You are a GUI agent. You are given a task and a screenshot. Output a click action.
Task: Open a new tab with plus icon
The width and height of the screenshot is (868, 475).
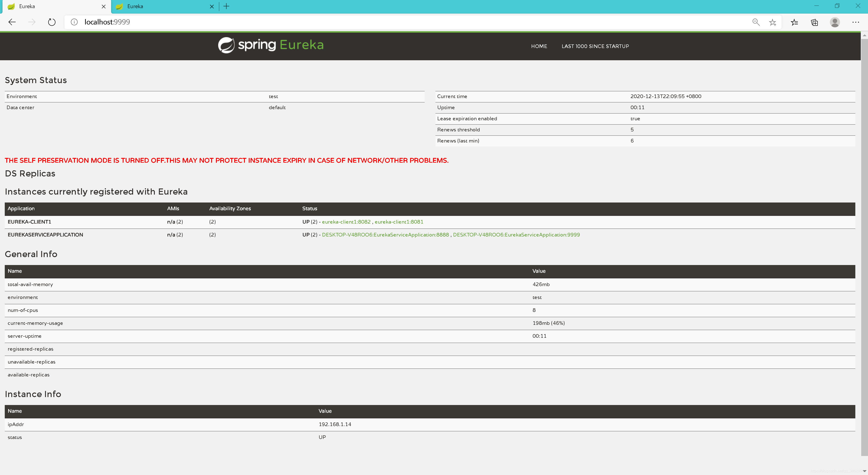[226, 6]
